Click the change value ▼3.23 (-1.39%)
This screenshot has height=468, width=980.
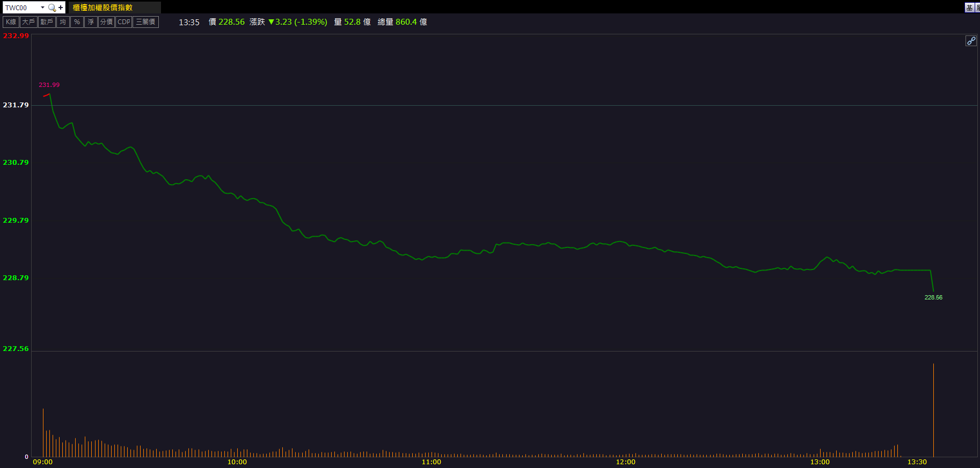[x=297, y=22]
